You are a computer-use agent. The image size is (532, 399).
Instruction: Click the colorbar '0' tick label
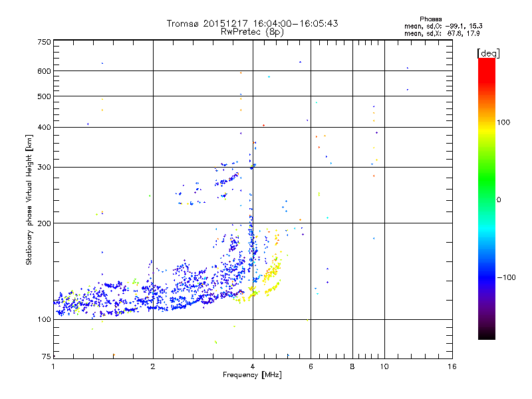[499, 199]
